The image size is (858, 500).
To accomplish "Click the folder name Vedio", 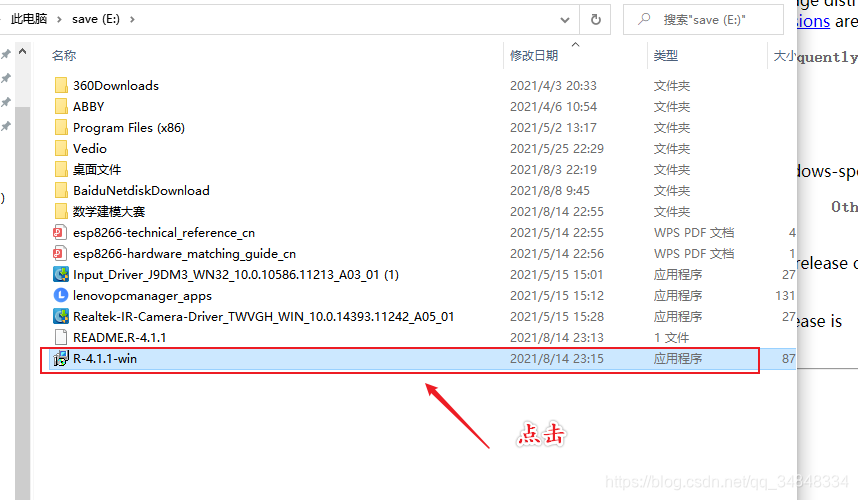I will (x=90, y=148).
